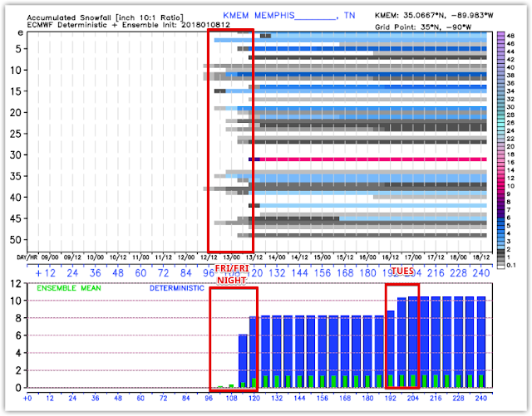
Task: Click the small '156' tick on bar chart axis
Action: [x=323, y=398]
